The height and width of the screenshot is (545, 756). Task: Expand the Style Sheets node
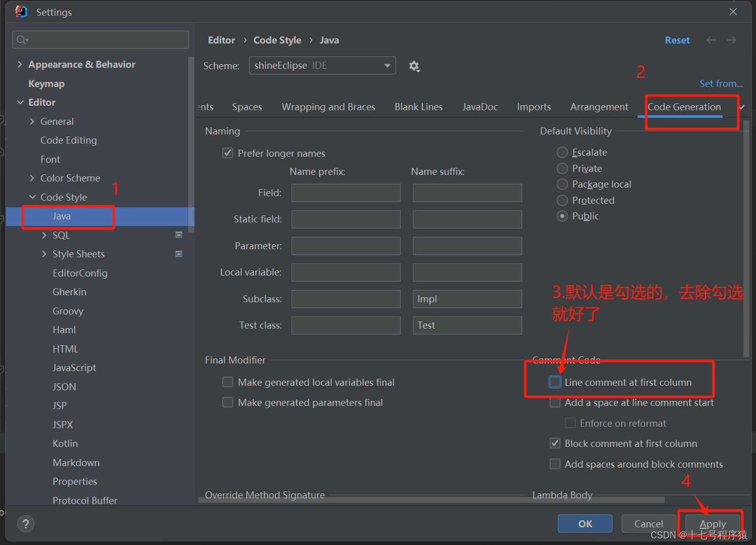[x=44, y=254]
